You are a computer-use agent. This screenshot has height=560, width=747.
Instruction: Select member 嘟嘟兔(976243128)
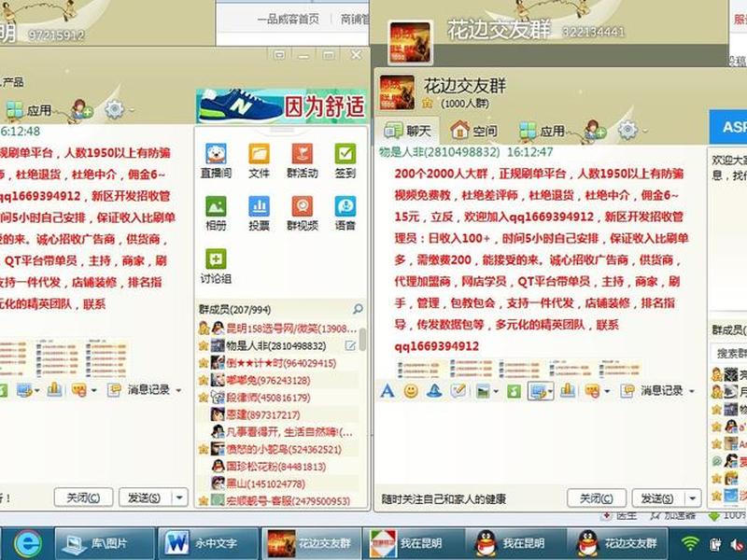point(276,380)
